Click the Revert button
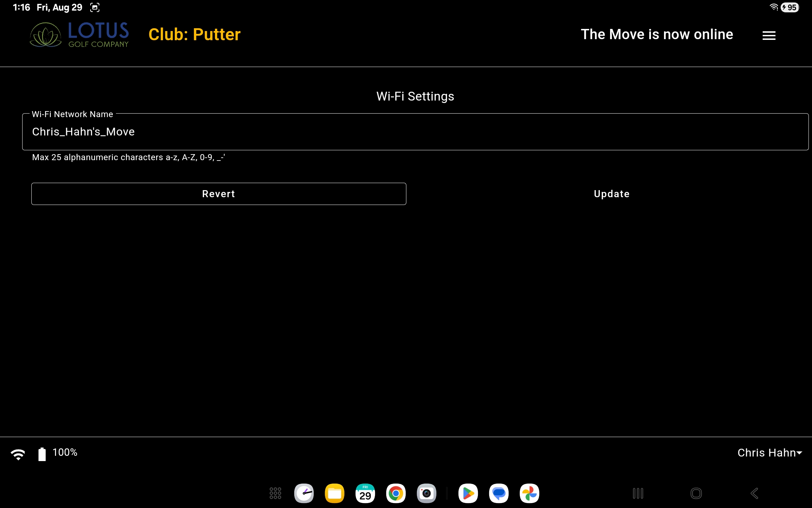Screen dimensions: 812x508 219,194
